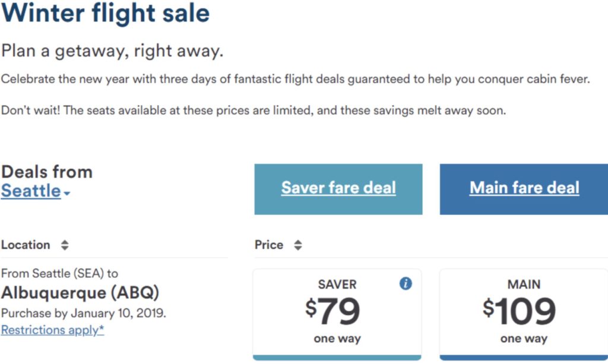
Task: Click the 'Plan a getaway' subtitle
Action: click(112, 51)
